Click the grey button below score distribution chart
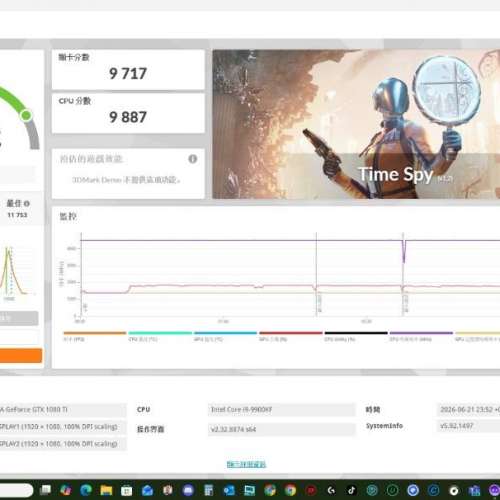This screenshot has height=500, width=500. coord(19,318)
